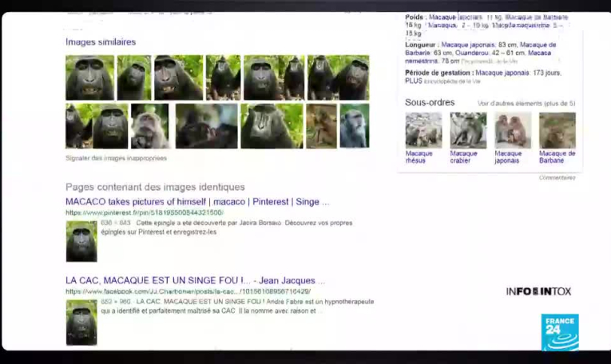Click first similar image in top row
The image size is (611, 364).
pyautogui.click(x=89, y=77)
